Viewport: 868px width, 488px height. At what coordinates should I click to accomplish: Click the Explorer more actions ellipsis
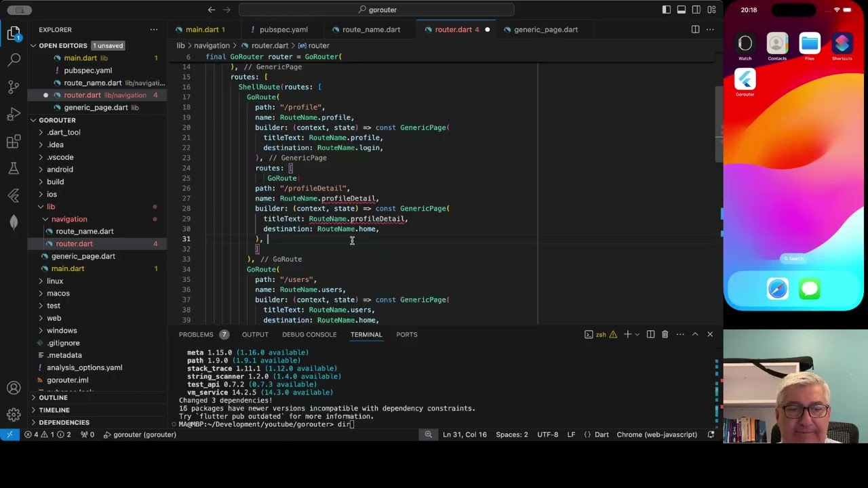[154, 30]
